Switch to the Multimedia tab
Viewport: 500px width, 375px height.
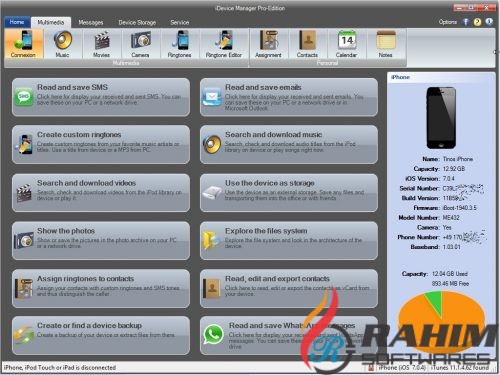51,22
